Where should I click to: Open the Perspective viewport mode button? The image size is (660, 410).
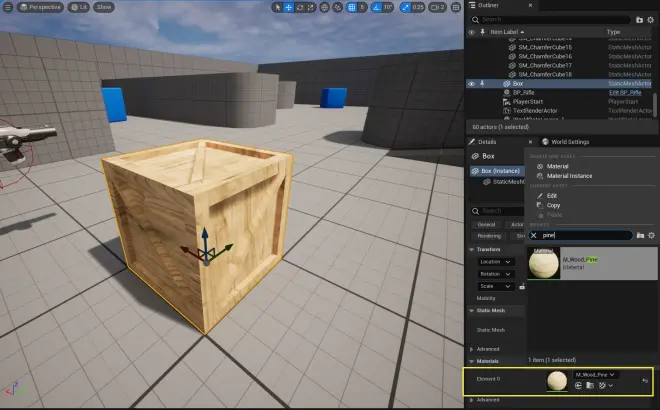[40, 7]
